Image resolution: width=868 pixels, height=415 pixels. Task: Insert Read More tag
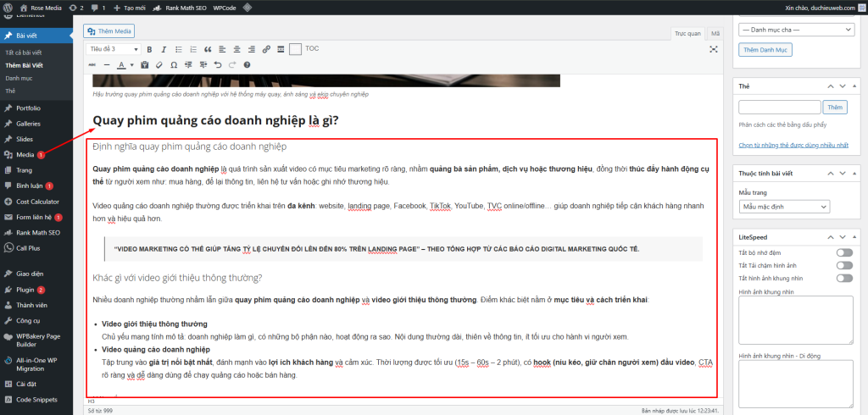click(x=281, y=49)
